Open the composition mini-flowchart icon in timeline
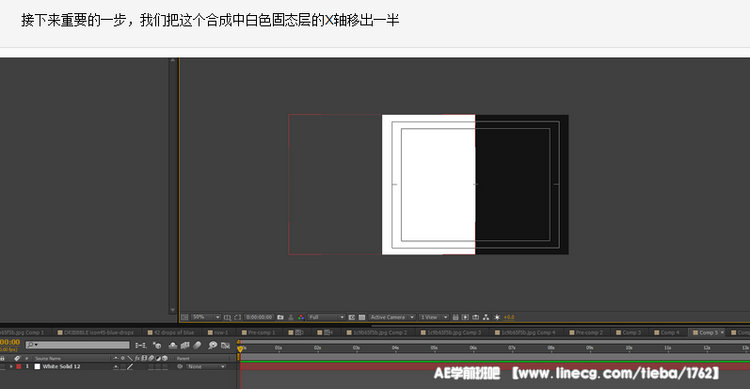Screen dimensions: 750x389 point(141,345)
